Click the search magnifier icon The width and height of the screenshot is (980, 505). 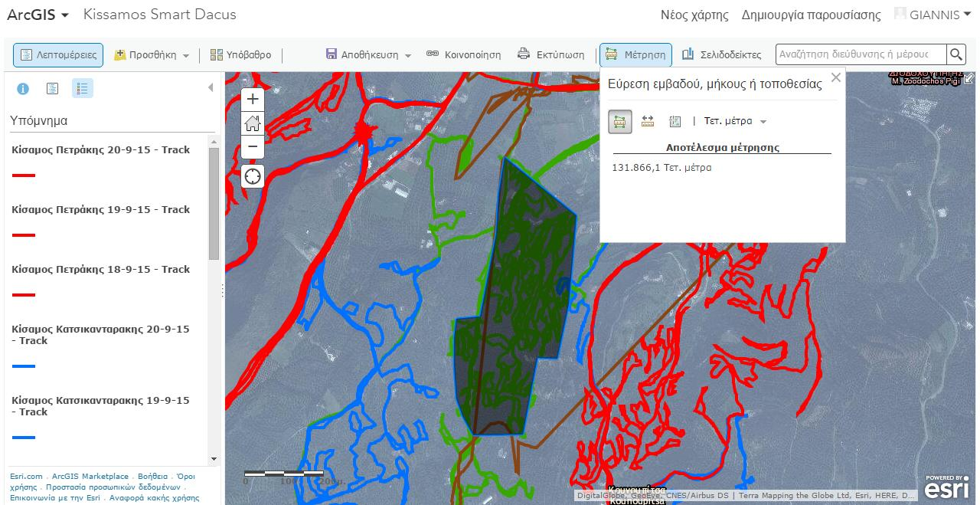click(956, 54)
